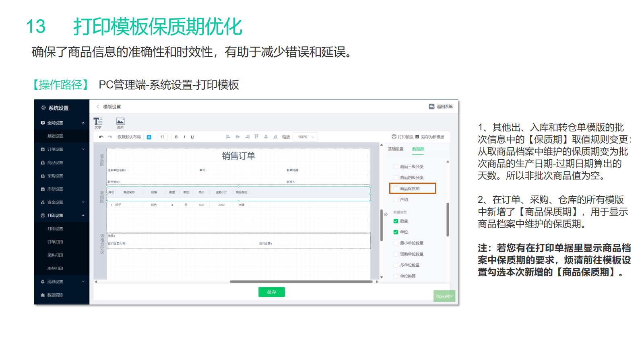Image resolution: width=644 pixels, height=362 pixels.
Task: Click the OpenAPP button
Action: point(444,296)
